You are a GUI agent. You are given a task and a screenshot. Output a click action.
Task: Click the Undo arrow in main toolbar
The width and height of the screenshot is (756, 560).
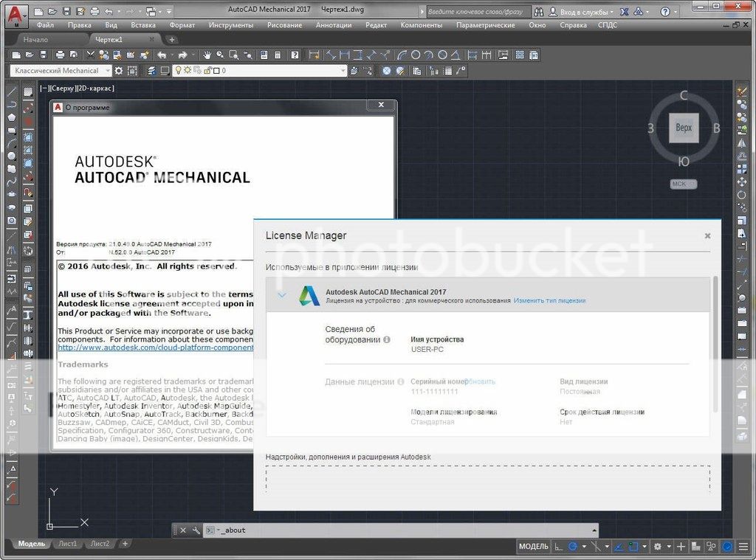tap(160, 55)
